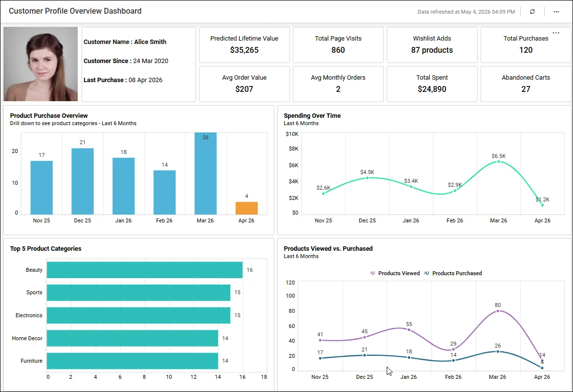
Task: Click the Data refreshed timestamp text
Action: click(466, 12)
